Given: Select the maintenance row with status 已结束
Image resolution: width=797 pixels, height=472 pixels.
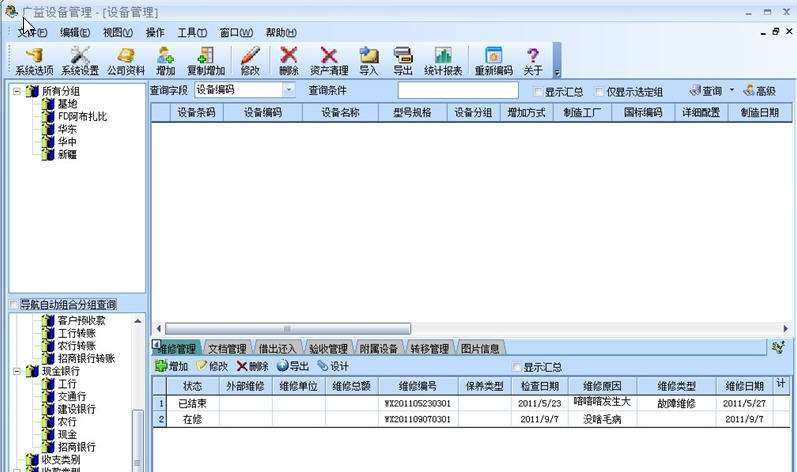Looking at the screenshot, I should point(471,403).
